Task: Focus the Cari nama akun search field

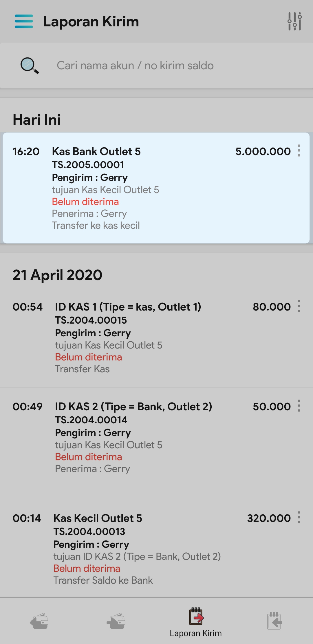Action: (162, 66)
